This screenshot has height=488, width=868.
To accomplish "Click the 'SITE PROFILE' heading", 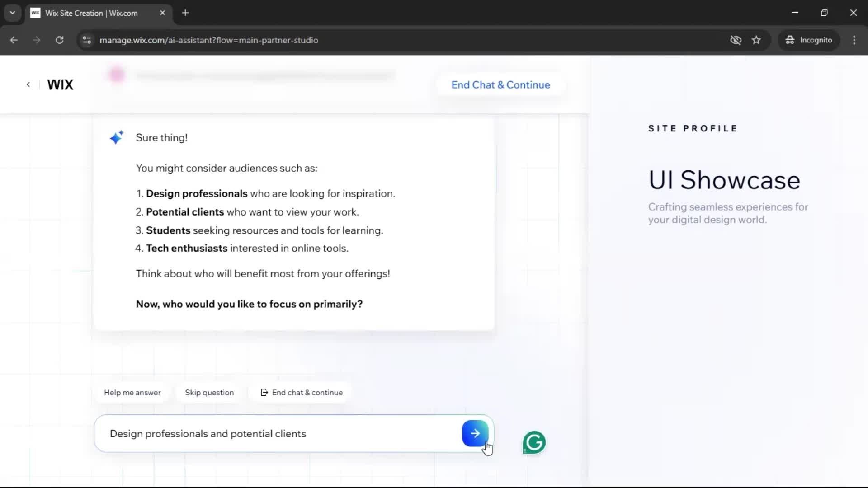I will click(693, 128).
